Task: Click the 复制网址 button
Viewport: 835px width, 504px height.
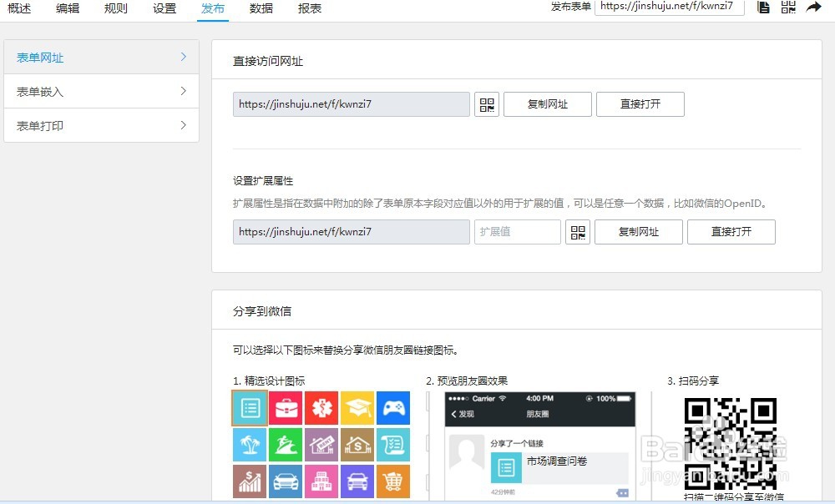Action: tap(547, 103)
